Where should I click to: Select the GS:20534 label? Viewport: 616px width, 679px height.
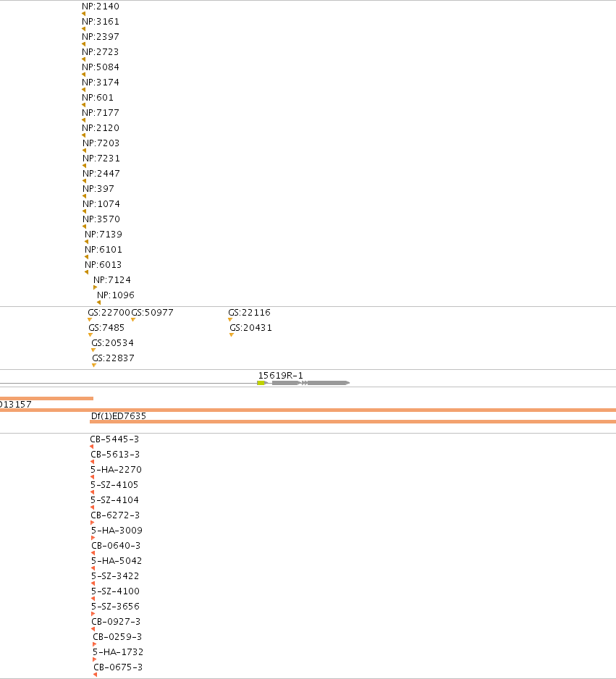tap(112, 342)
